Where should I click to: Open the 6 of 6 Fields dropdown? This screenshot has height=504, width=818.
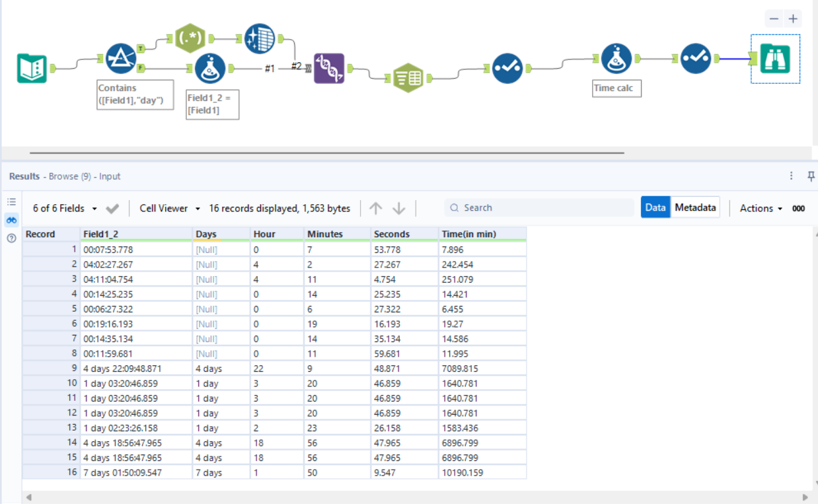tap(63, 207)
